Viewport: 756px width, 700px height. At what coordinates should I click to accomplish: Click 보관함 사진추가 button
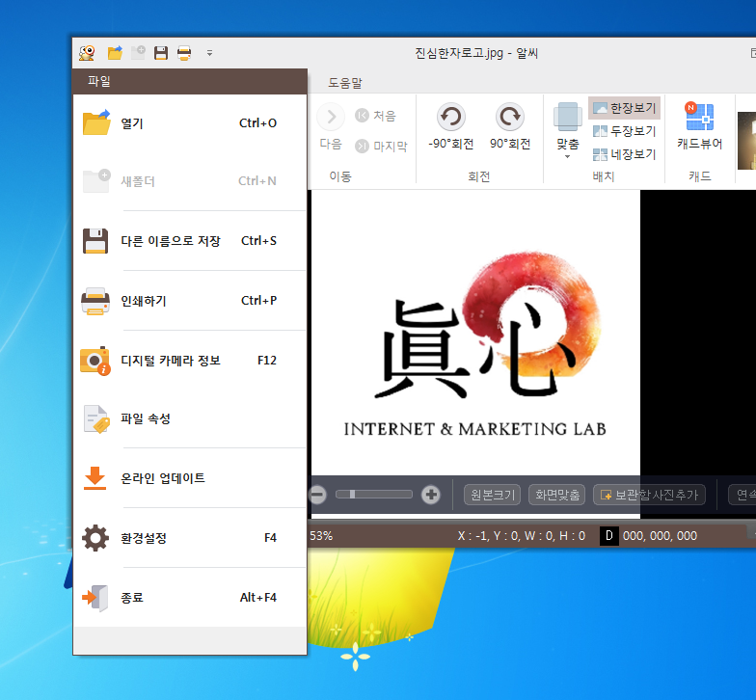650,495
